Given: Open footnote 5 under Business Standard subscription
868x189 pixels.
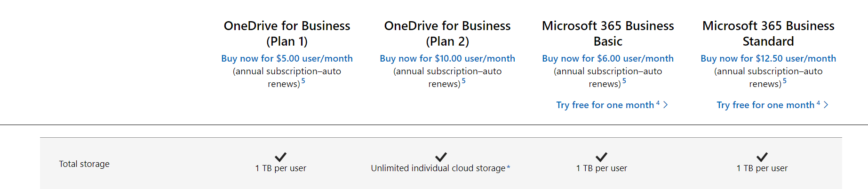Looking at the screenshot, I should (x=785, y=81).
